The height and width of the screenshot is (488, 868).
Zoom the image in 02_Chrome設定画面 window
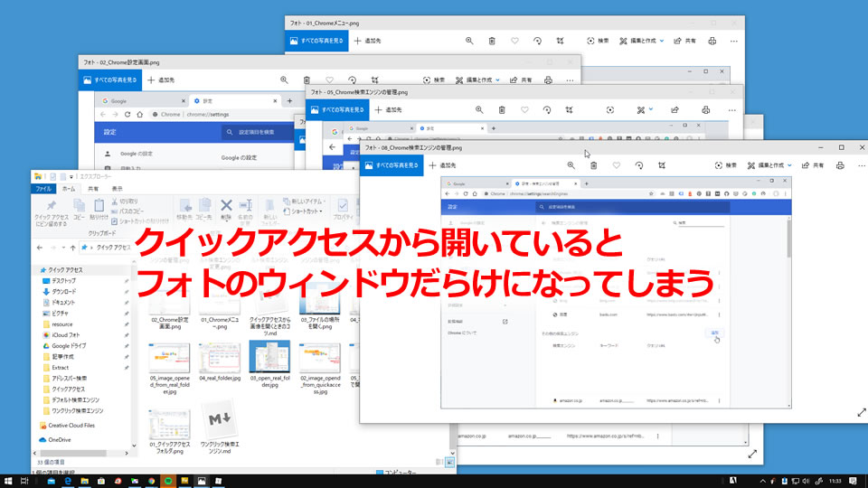click(284, 80)
